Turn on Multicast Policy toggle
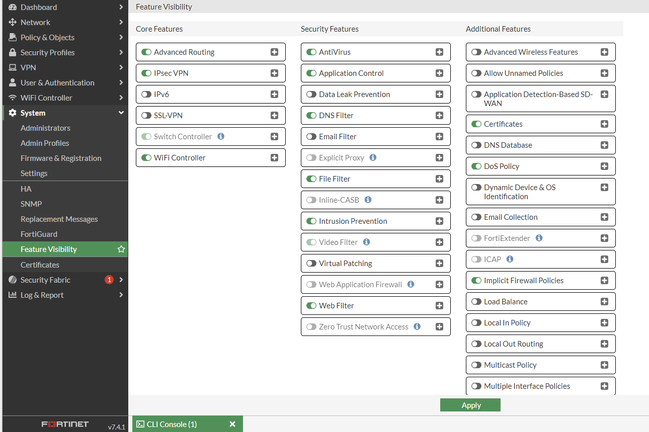 point(476,365)
